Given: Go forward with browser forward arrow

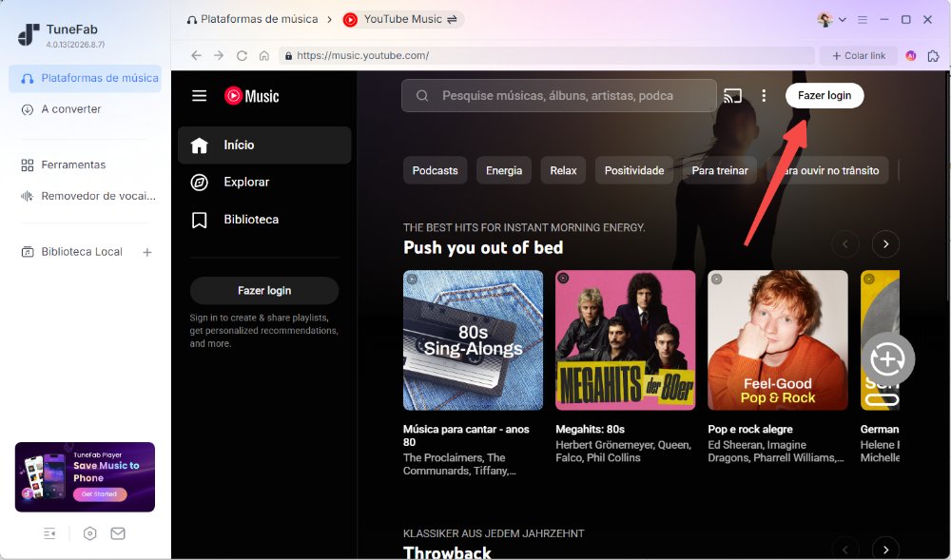Looking at the screenshot, I should pos(219,56).
